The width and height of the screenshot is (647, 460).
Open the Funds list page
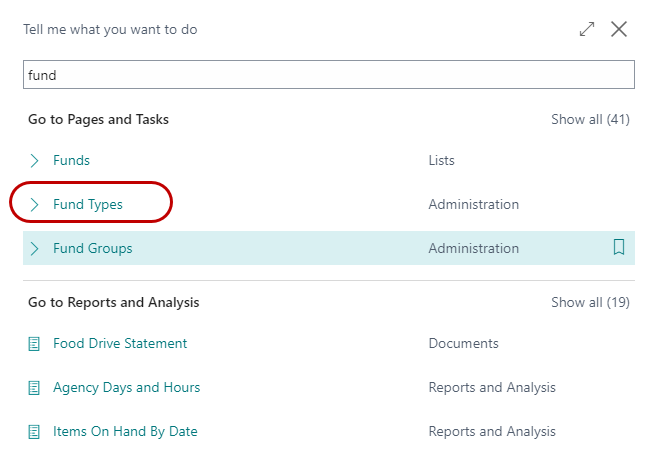coord(71,160)
